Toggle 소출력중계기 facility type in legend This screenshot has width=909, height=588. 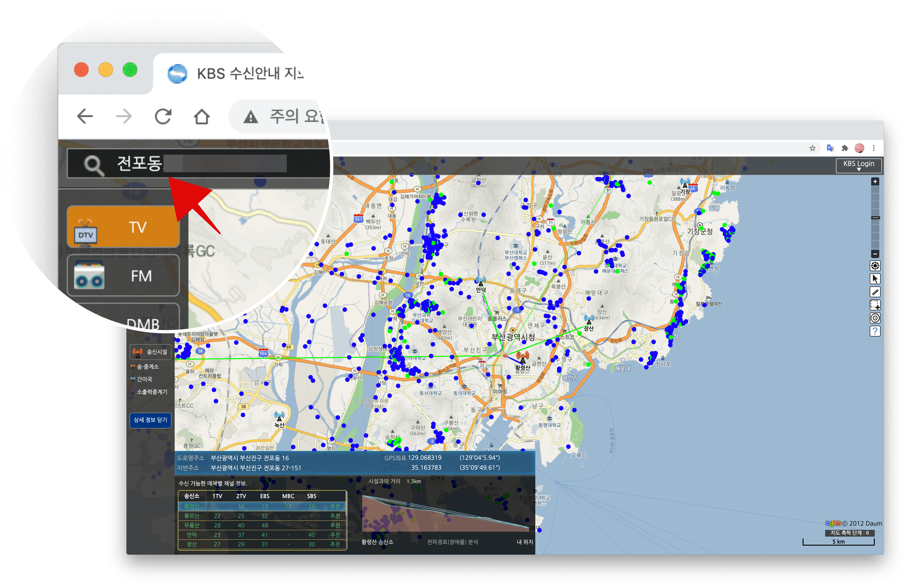149,392
